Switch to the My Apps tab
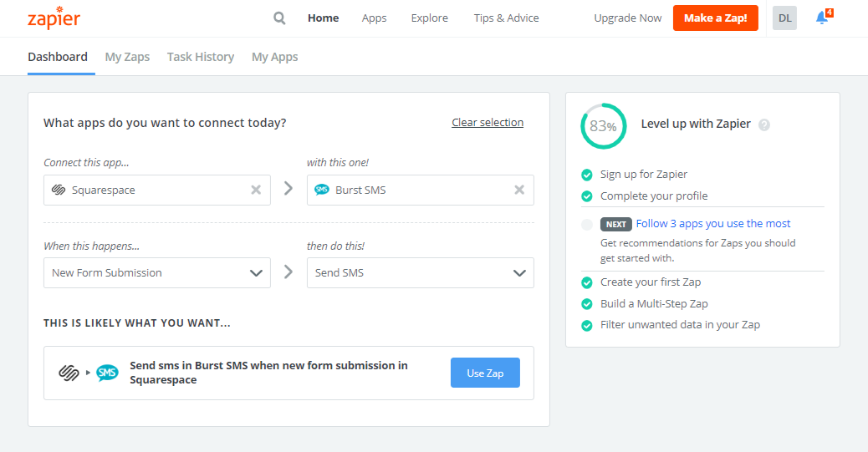Screen dimensions: 868x452 click(274, 57)
